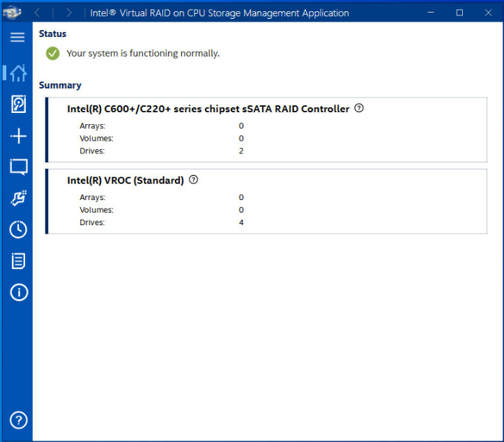504x442 pixels.
Task: Click the 'Status' section heading
Action: coord(52,33)
